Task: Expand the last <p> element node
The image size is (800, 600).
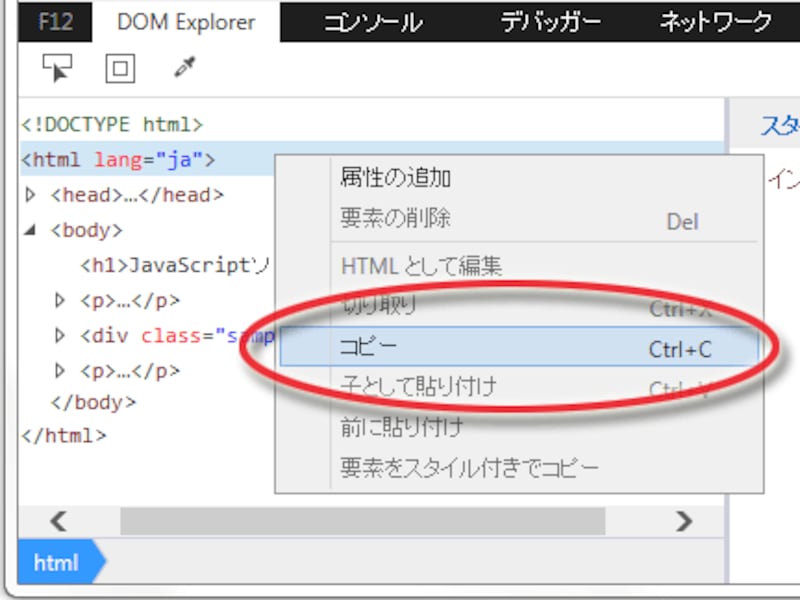Action: pyautogui.click(x=57, y=368)
